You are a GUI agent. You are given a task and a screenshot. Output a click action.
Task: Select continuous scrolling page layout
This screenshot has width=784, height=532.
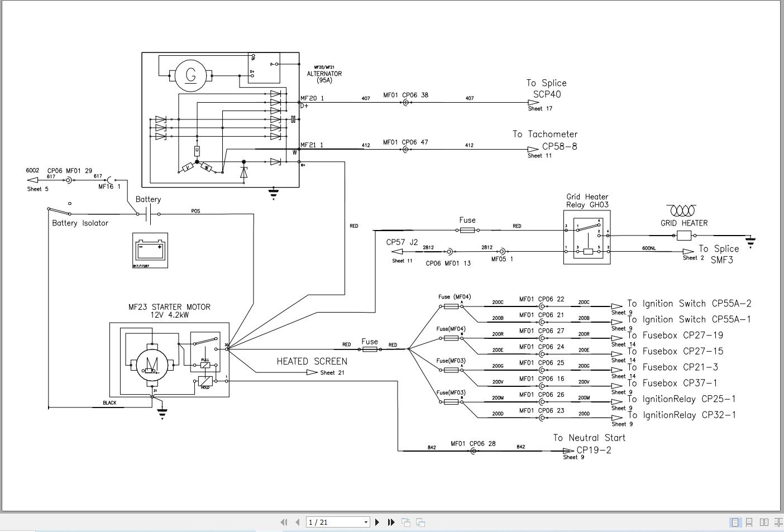[749, 523]
